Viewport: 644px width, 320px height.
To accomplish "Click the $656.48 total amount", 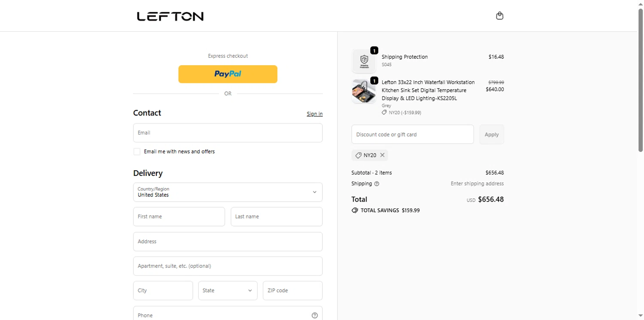I will 491,199.
